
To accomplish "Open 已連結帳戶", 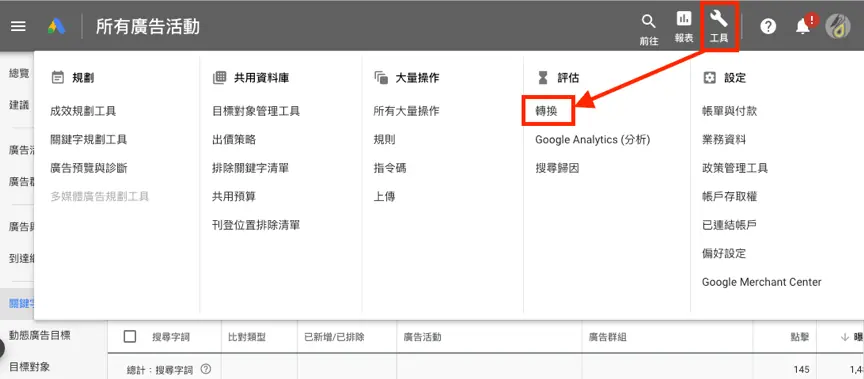I will 730,225.
